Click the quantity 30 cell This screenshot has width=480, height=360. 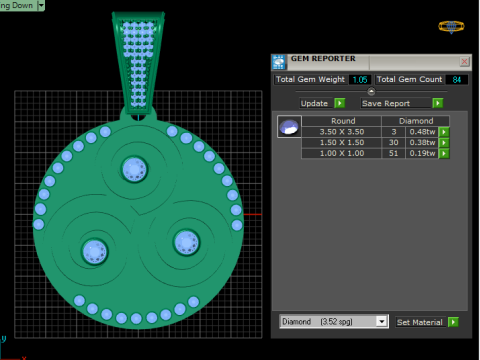point(394,143)
